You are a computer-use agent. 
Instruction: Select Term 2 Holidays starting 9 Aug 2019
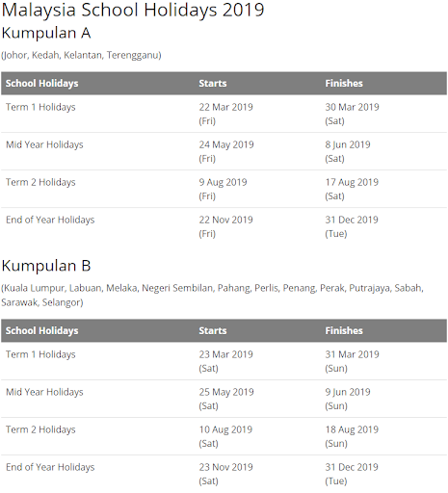click(224, 189)
